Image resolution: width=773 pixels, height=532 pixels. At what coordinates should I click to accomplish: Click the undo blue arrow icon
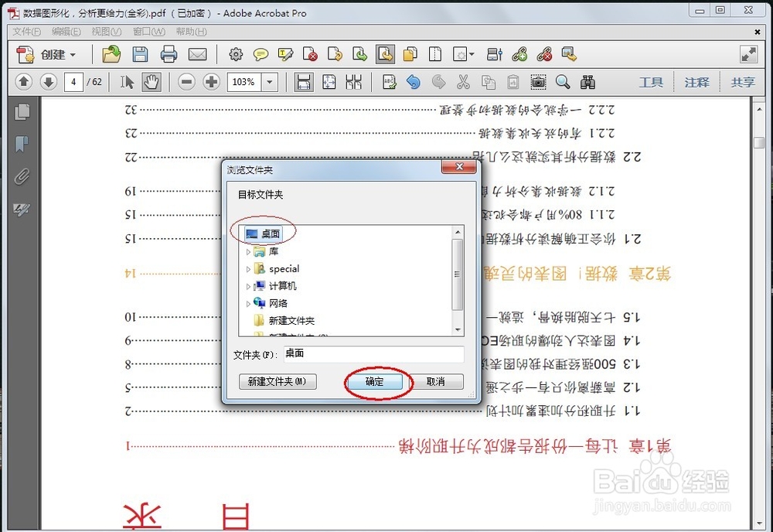click(414, 82)
